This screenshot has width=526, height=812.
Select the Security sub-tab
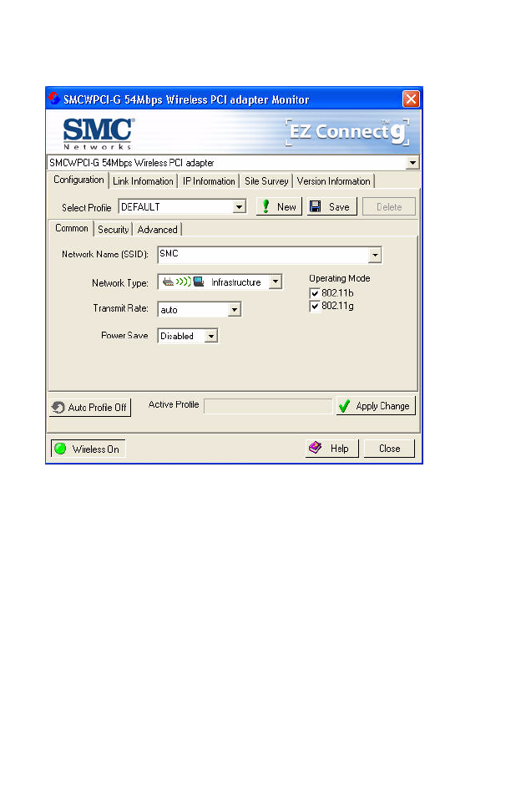pyautogui.click(x=113, y=230)
